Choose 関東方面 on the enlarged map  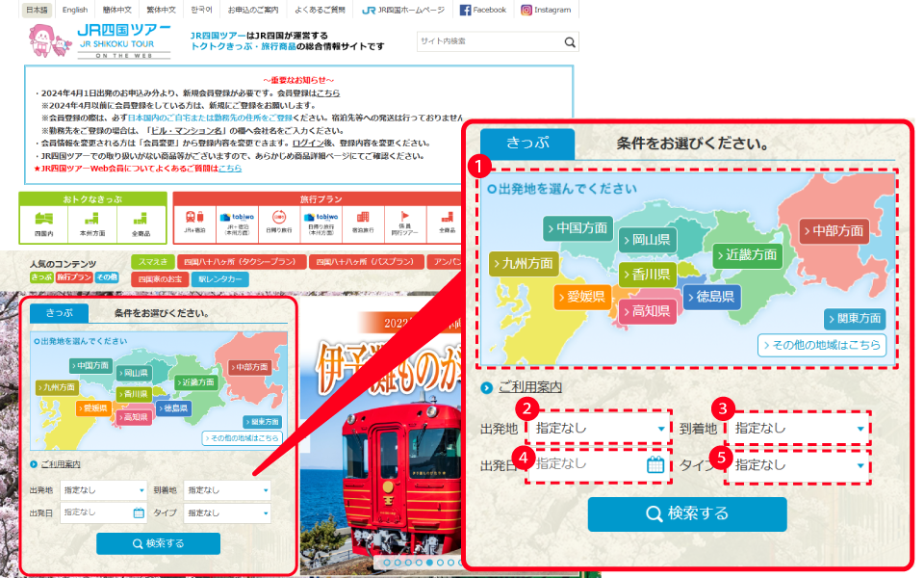coord(855,319)
